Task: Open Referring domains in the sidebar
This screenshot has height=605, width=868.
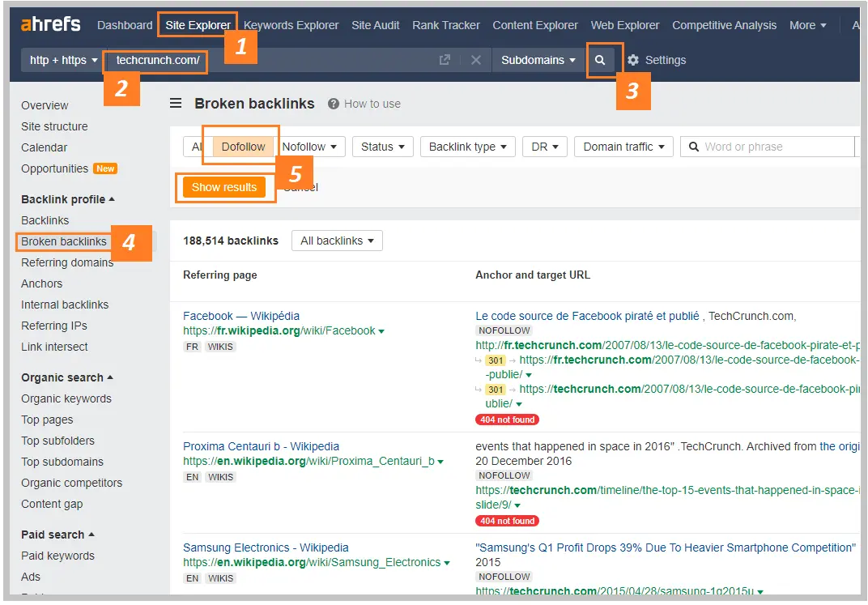Action: coord(67,262)
